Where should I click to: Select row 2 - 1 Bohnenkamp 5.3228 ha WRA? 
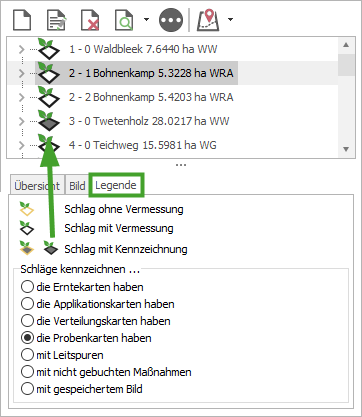[x=151, y=73]
